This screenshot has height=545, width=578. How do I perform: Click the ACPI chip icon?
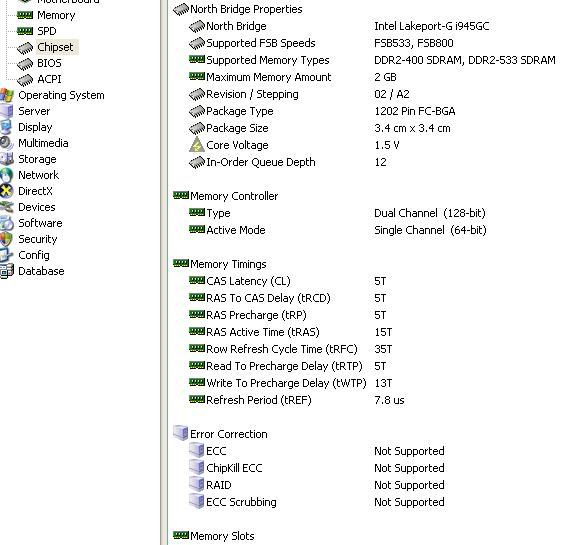pyautogui.click(x=25, y=79)
